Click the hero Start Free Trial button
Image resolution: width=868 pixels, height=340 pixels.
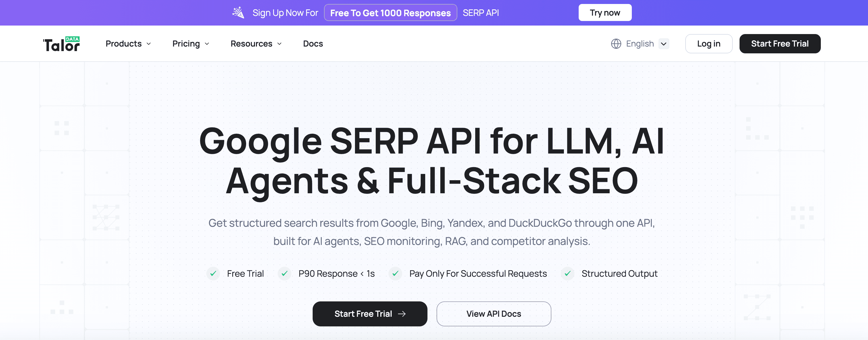tap(370, 314)
